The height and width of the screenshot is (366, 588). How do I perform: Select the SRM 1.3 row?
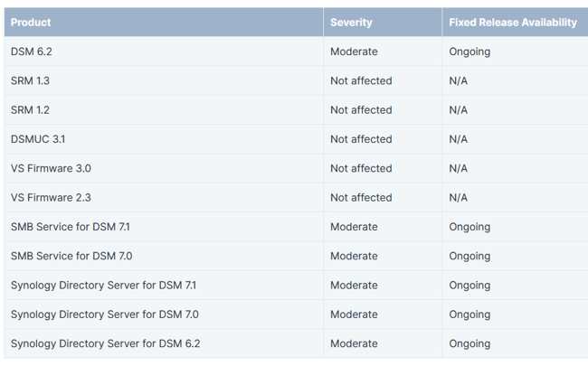[296, 81]
